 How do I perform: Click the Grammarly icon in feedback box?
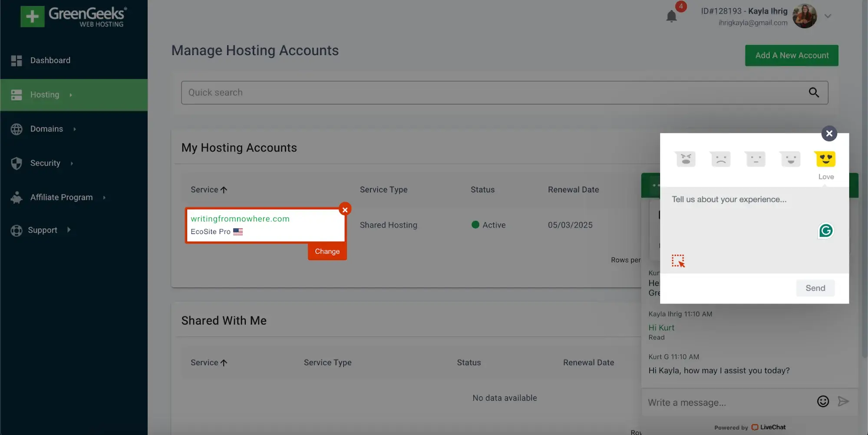pos(825,231)
